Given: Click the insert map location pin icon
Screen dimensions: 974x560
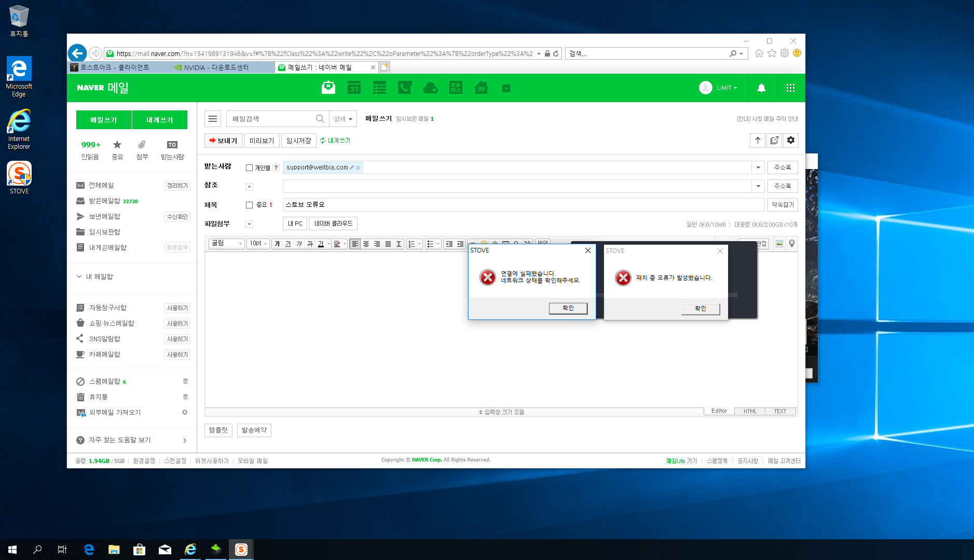Looking at the screenshot, I should click(792, 244).
